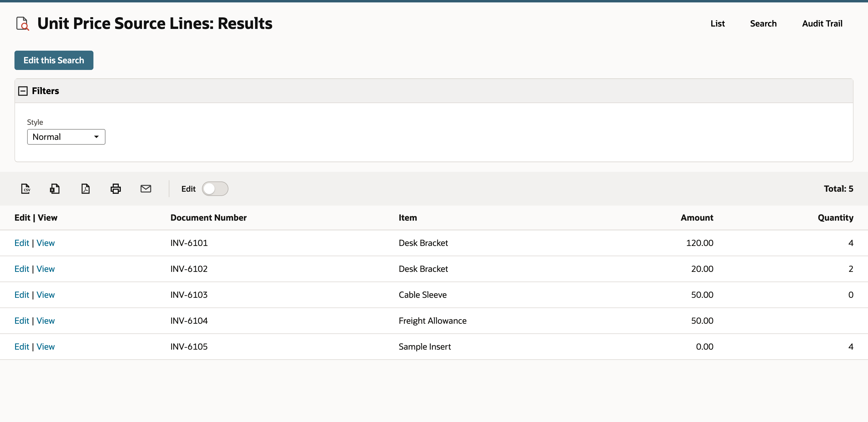The image size is (868, 422).
Task: Export results as CSV file
Action: [26, 189]
